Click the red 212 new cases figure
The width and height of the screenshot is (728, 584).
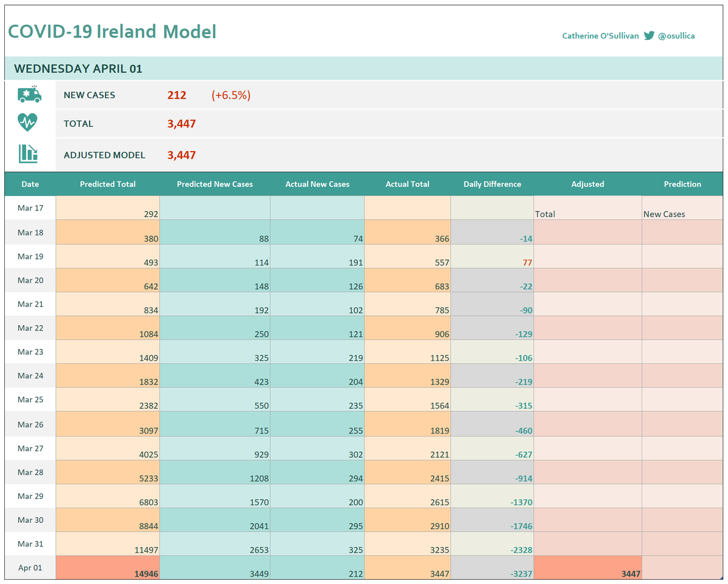click(x=177, y=95)
